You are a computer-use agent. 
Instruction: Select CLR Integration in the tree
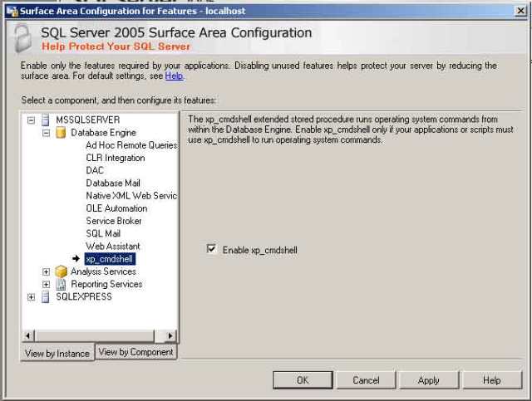[115, 158]
